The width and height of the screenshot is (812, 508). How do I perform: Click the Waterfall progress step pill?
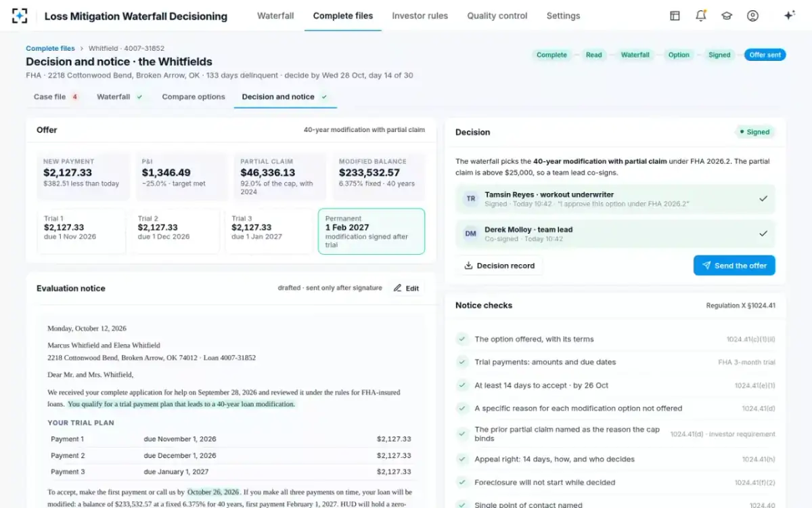click(635, 55)
